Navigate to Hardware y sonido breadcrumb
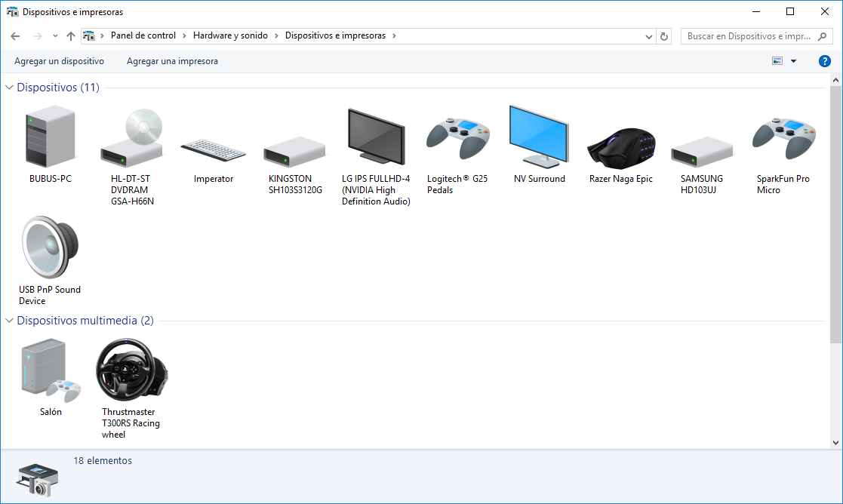The height and width of the screenshot is (504, 843). click(x=231, y=35)
